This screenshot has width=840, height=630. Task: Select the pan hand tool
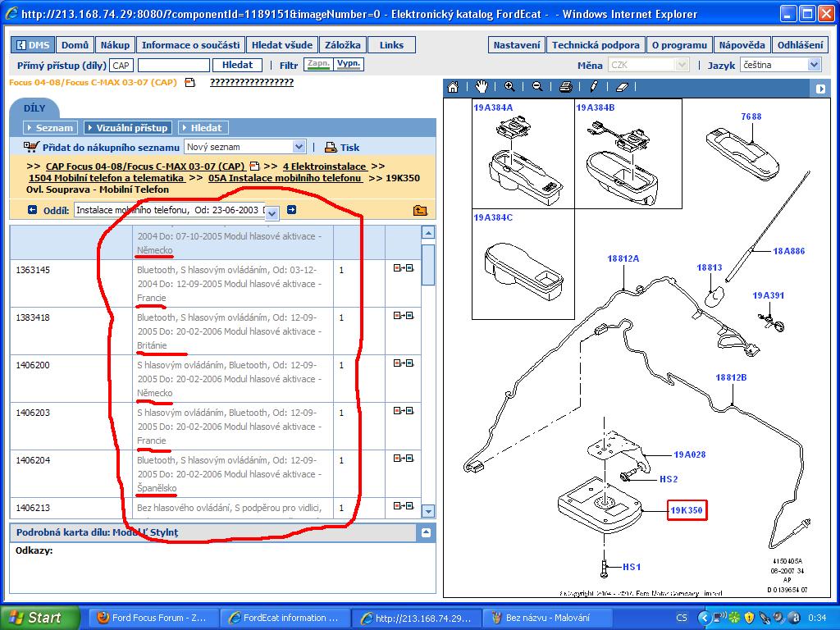(x=481, y=87)
